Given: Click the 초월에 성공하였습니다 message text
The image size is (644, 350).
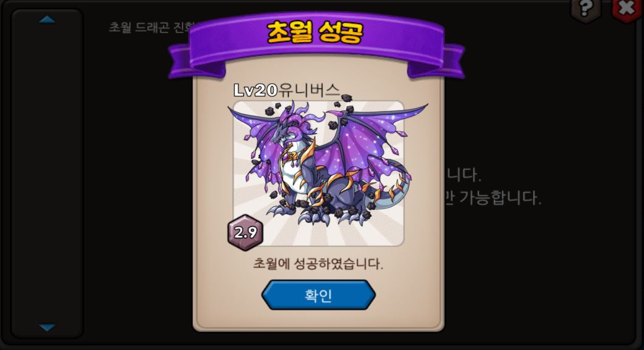Looking at the screenshot, I should (x=318, y=264).
